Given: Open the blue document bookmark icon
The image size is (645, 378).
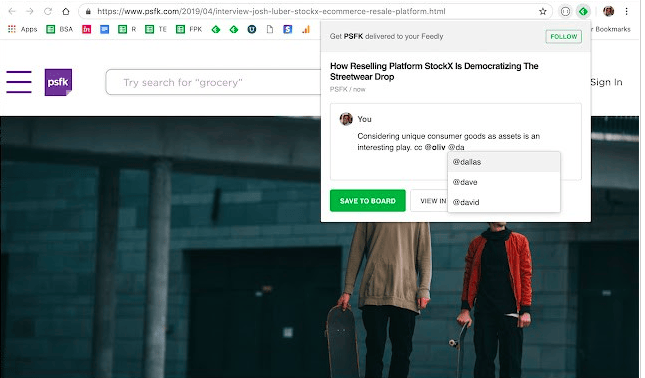Looking at the screenshot, I should (x=104, y=29).
